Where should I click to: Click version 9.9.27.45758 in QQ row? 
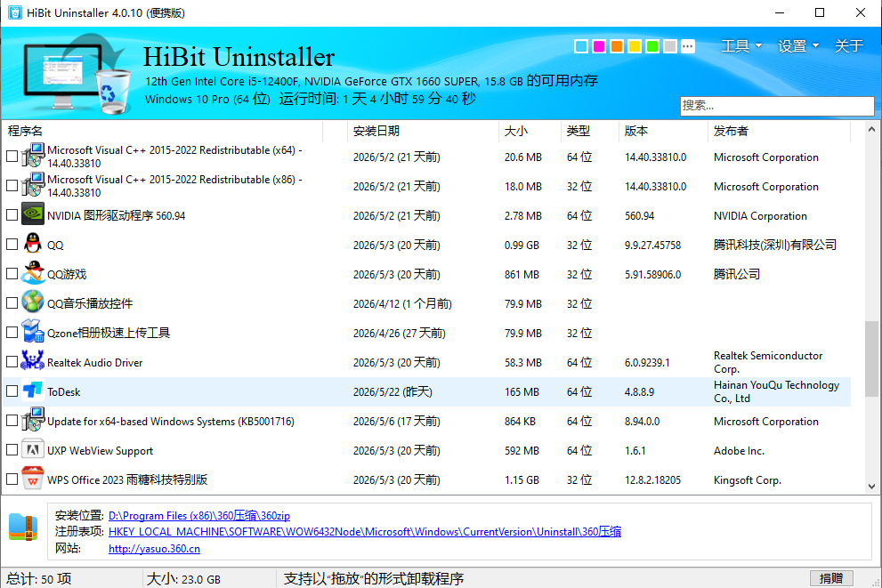[652, 246]
